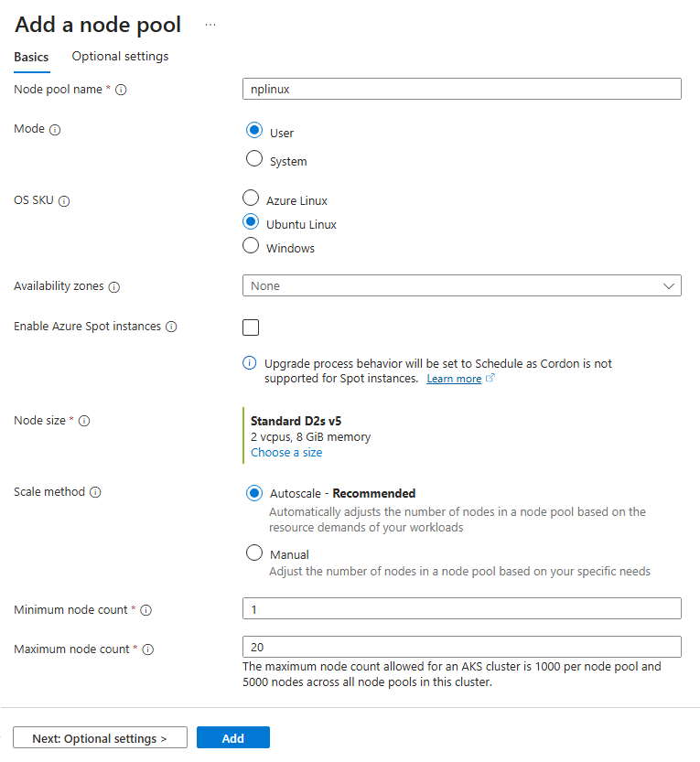Select the Manual scale method

point(255,553)
